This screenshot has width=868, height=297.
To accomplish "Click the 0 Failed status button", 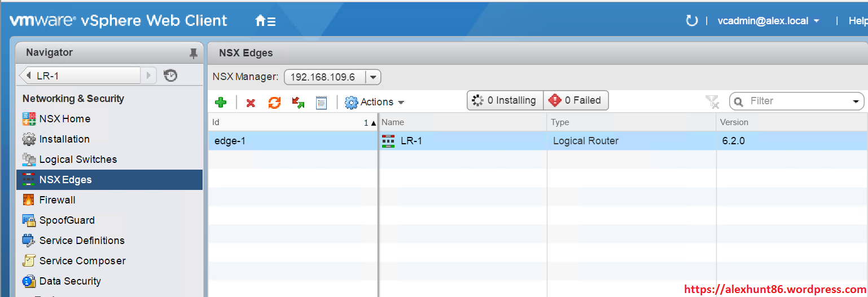I will 576,100.
